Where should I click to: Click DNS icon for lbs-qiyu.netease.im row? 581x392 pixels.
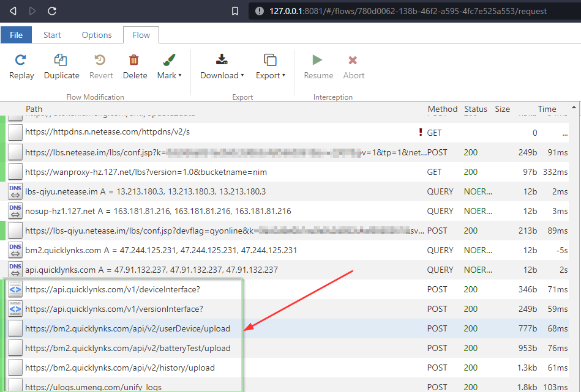pos(15,191)
